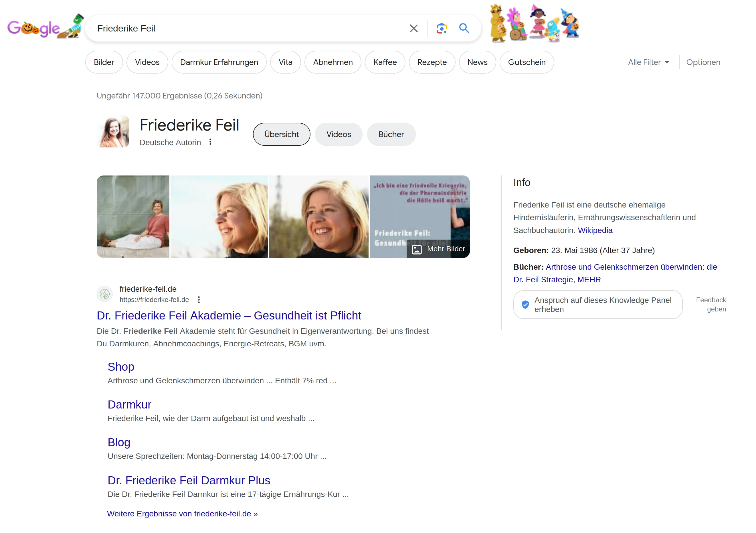The width and height of the screenshot is (756, 533).
Task: Click the friederike-feil.de site favicon
Action: 105,294
